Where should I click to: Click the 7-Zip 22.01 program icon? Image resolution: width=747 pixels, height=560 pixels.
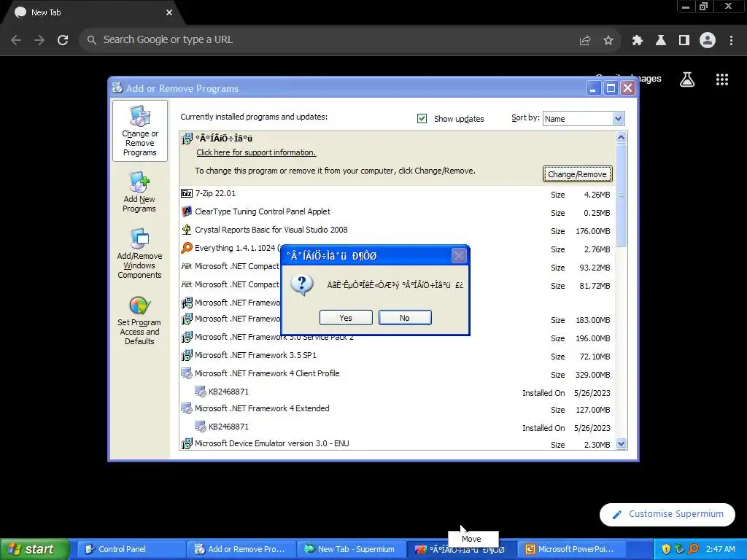[x=187, y=193]
